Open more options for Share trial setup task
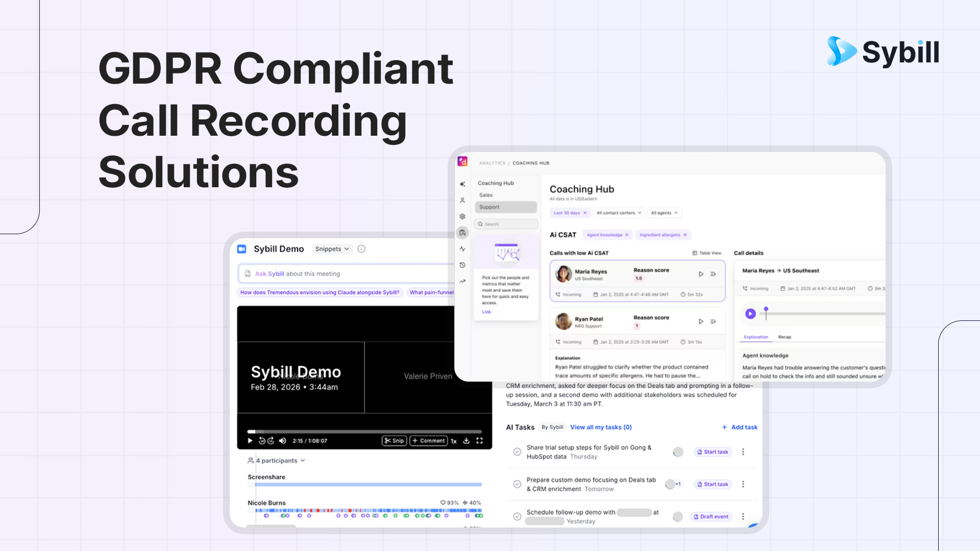 (743, 452)
